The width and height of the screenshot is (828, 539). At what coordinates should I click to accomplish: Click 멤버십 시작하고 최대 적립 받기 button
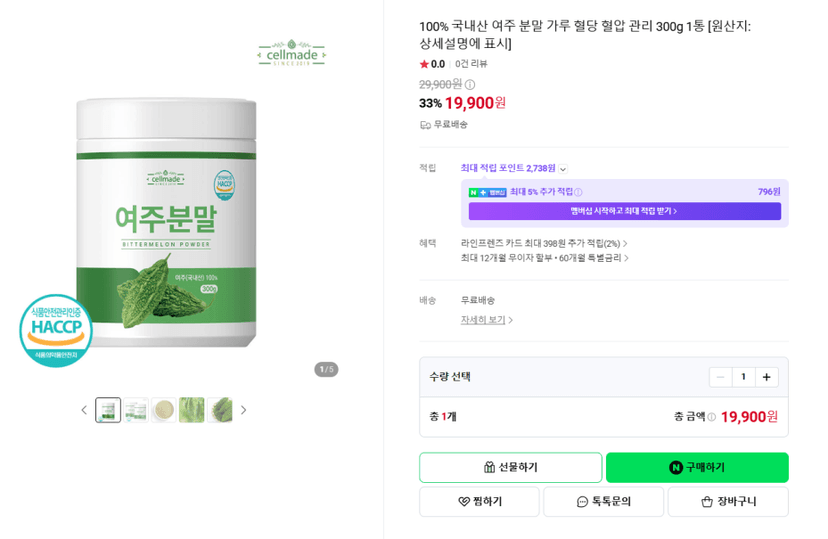[x=625, y=211]
